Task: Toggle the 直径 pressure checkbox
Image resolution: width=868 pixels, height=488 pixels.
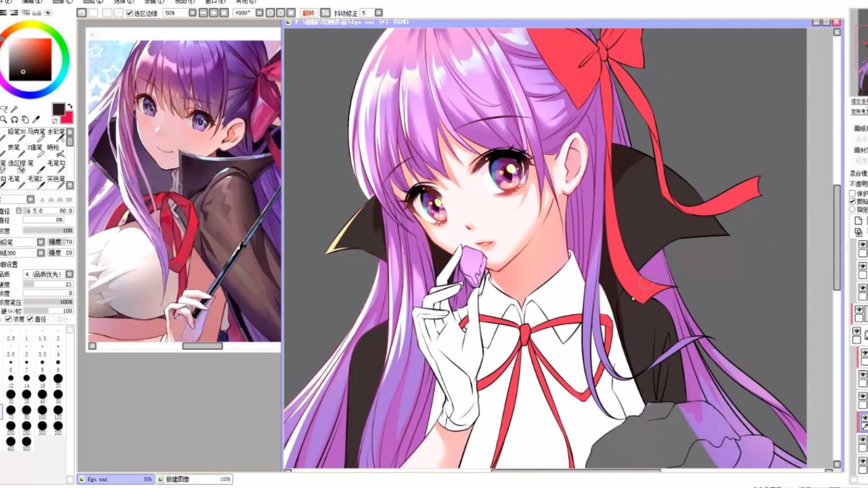Action: tap(30, 319)
